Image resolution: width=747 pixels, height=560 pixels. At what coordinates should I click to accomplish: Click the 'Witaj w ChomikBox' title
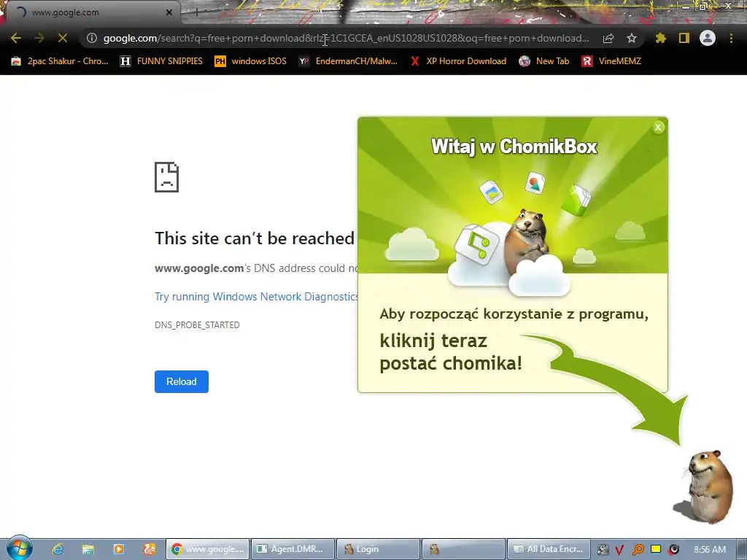(x=514, y=146)
